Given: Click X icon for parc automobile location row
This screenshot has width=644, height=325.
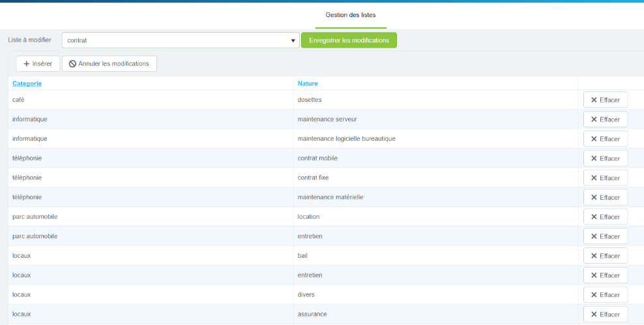Looking at the screenshot, I should 594,217.
